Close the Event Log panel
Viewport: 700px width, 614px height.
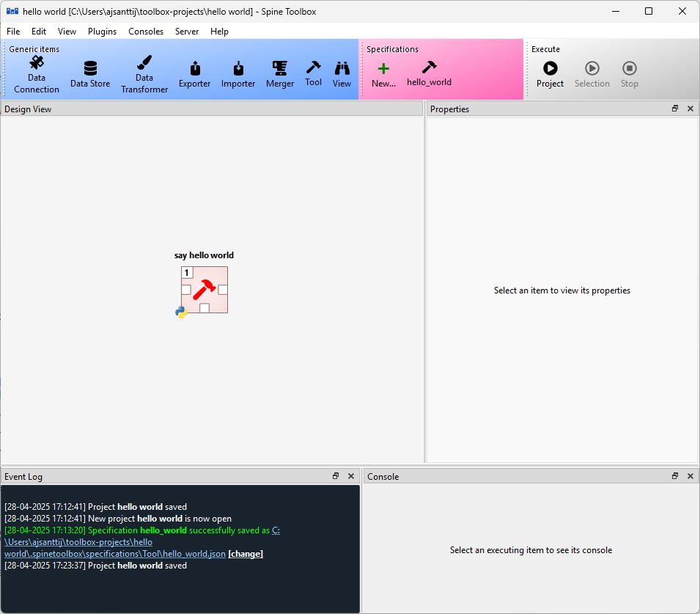(351, 476)
